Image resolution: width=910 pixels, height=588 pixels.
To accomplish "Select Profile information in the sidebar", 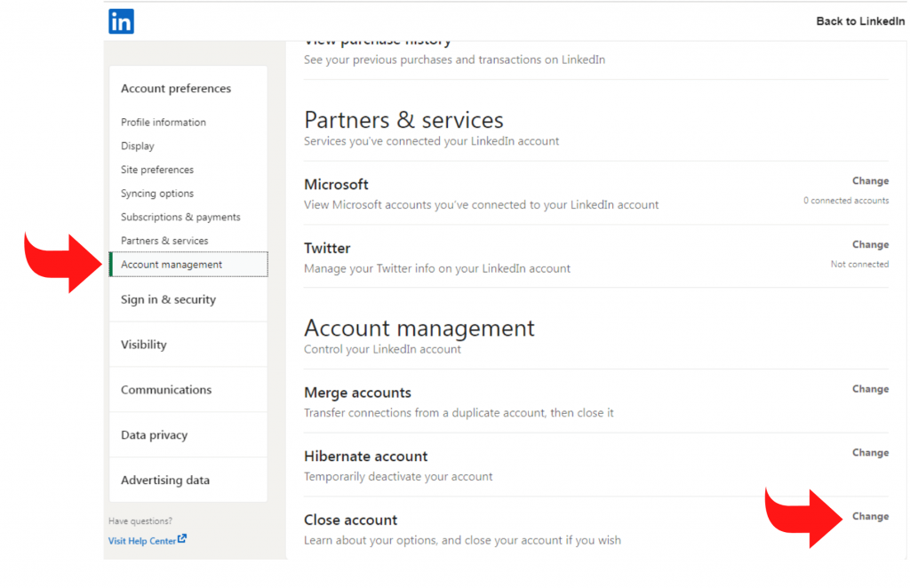I will 163,122.
